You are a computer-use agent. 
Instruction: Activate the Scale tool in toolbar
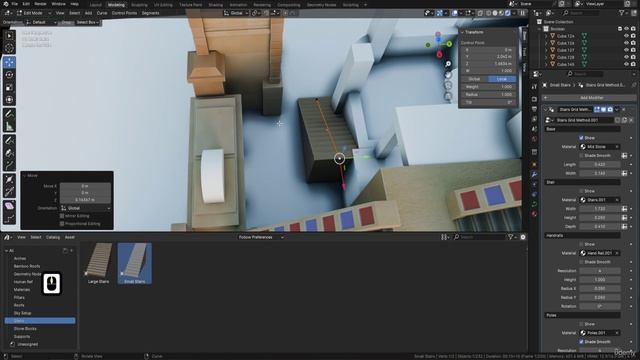[9, 87]
